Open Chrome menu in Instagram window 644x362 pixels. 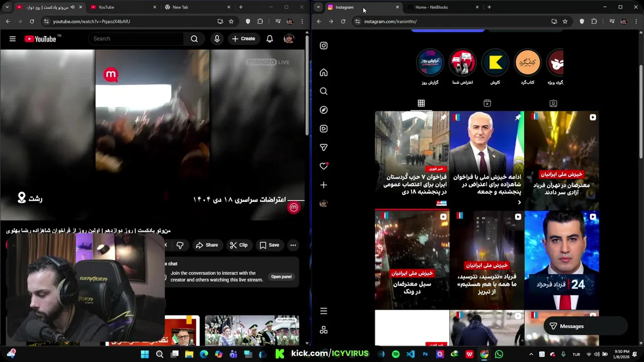coord(636,21)
